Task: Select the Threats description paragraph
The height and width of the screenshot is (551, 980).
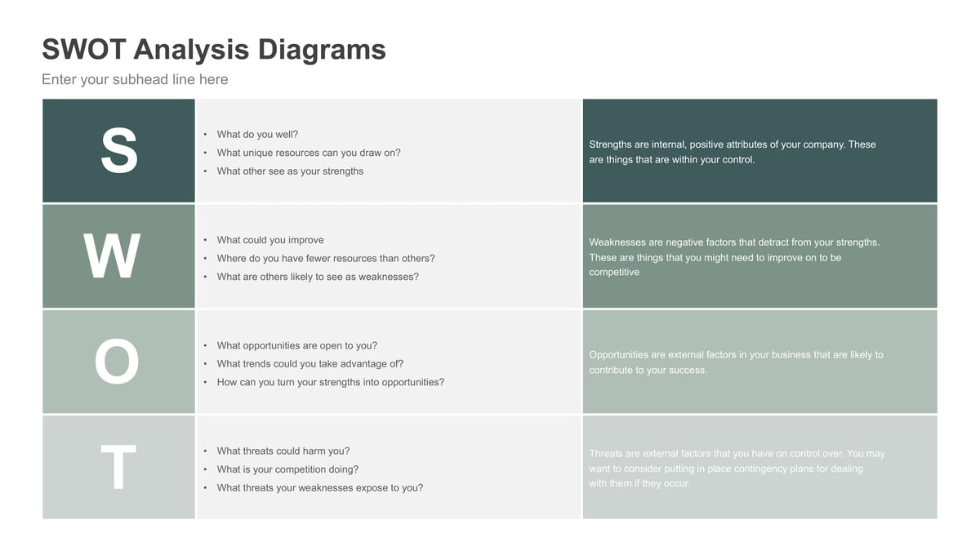Action: pos(736,468)
